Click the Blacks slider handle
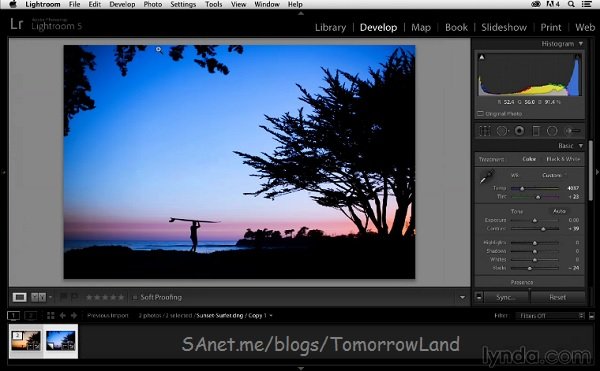This screenshot has height=371, width=600. (x=530, y=268)
